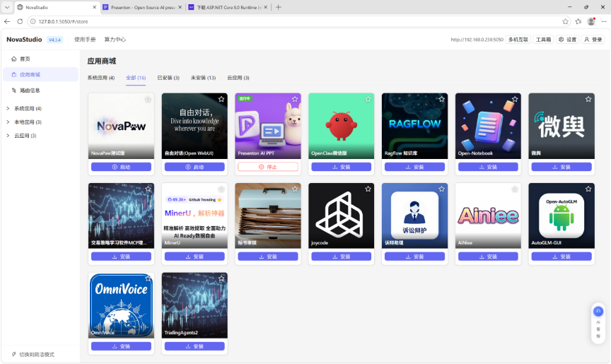Switch to 系统应用 (4) tab
Image resolution: width=611 pixels, height=364 pixels.
(101, 78)
